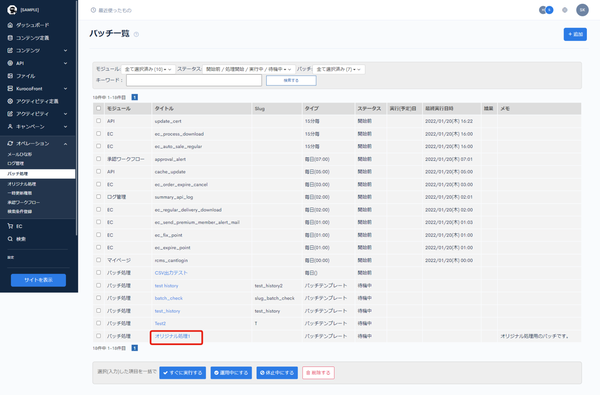Open the モジュール filter dropdown
Viewport: 600px width, 395px height.
tap(148, 69)
